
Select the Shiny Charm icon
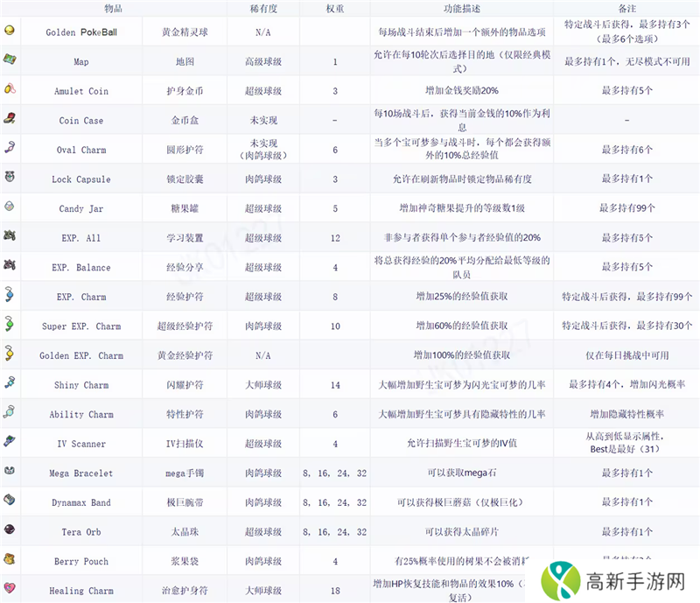[10, 383]
